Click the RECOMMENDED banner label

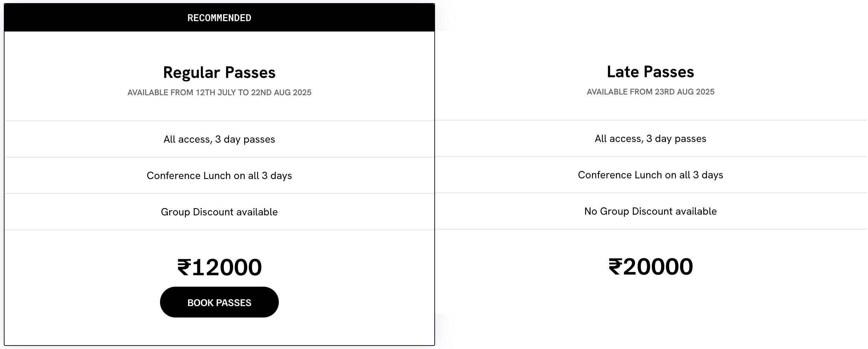pyautogui.click(x=219, y=18)
